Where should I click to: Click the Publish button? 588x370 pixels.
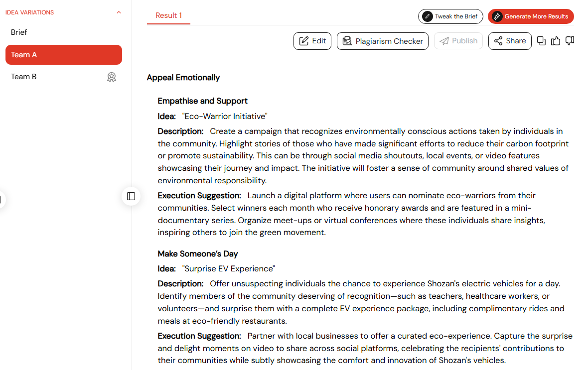(458, 41)
